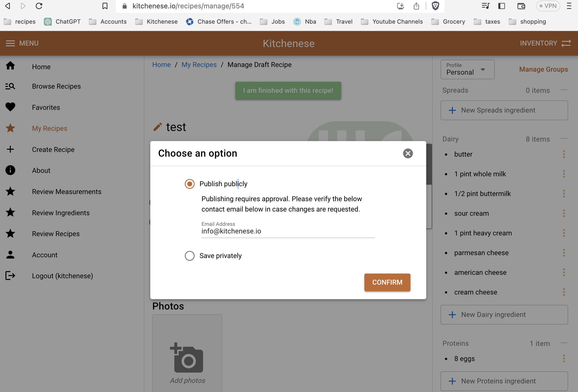The image size is (578, 392).
Task: Click I am finished with this recipe
Action: 288,91
